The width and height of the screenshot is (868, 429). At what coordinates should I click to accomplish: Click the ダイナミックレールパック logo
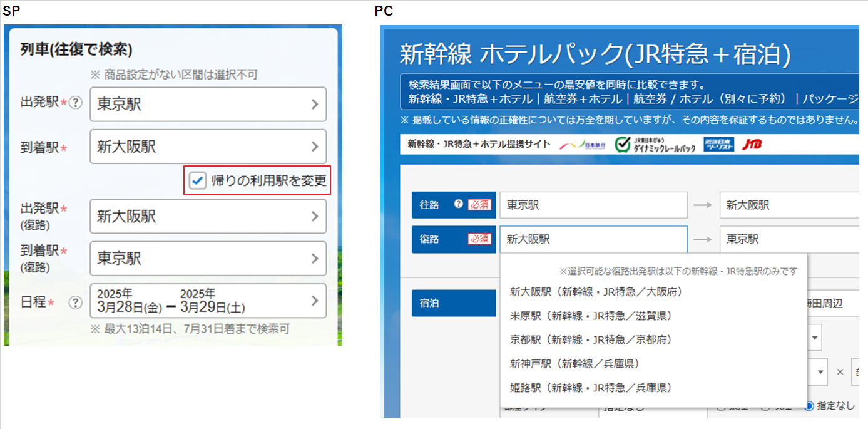pyautogui.click(x=655, y=145)
